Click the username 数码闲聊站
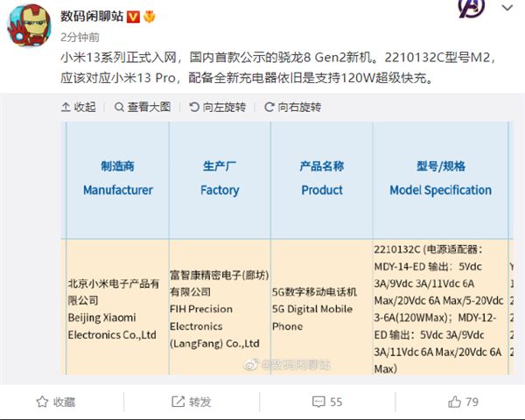Image resolution: width=525 pixels, height=420 pixels. (x=92, y=16)
